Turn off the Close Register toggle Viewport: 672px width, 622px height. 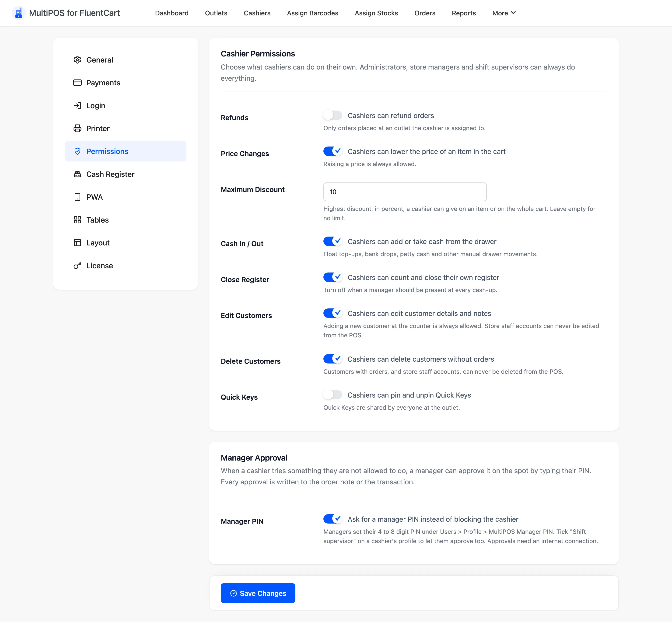click(x=333, y=277)
